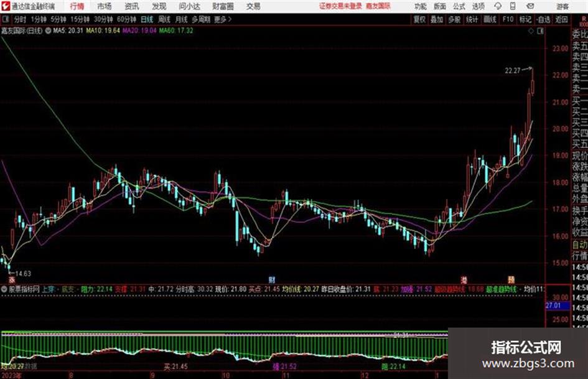588x379 pixels.
Task: Click the MA20: 19.04 indicator value
Action: click(139, 30)
